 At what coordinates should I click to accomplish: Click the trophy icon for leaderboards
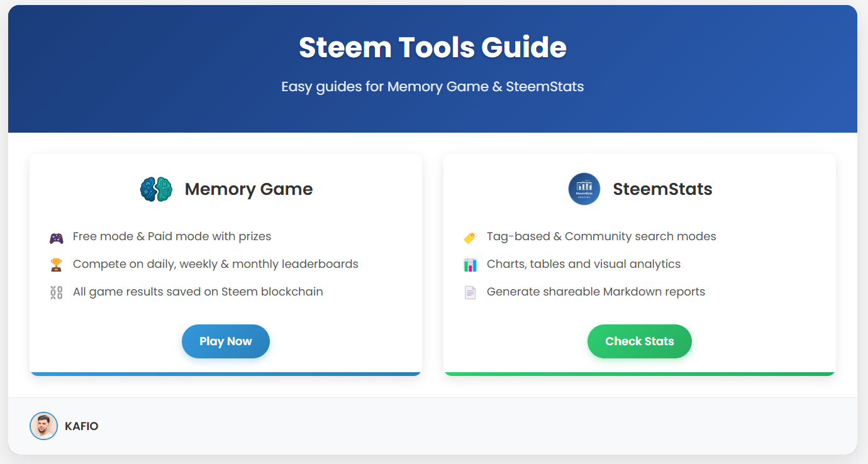(57, 265)
